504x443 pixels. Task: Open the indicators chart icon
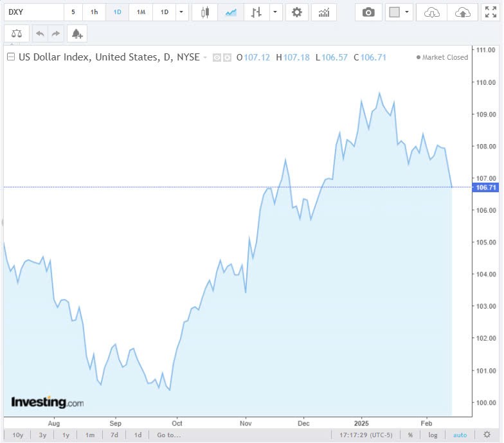pos(324,12)
